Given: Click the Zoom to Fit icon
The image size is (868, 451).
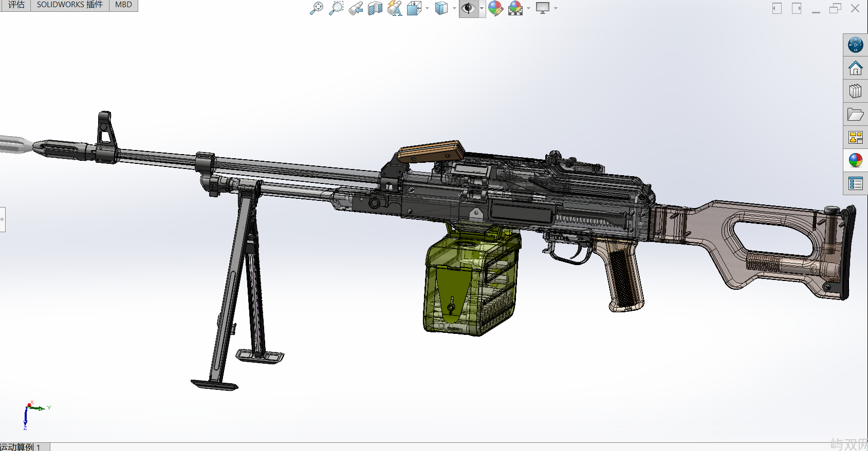Looking at the screenshot, I should [316, 8].
